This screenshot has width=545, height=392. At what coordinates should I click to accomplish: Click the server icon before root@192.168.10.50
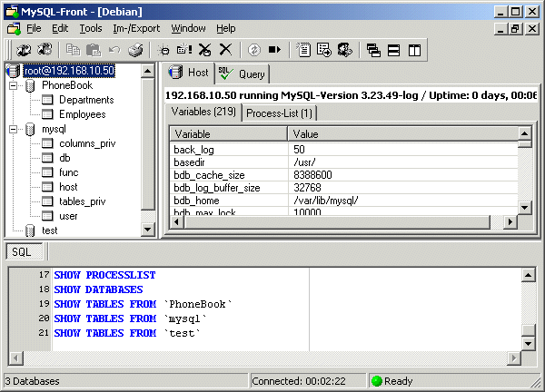coord(14,71)
